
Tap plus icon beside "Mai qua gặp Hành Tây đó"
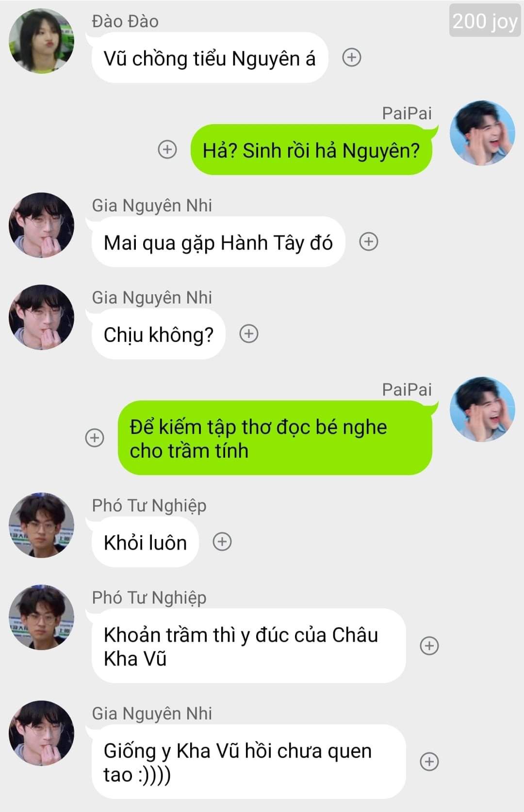(369, 241)
